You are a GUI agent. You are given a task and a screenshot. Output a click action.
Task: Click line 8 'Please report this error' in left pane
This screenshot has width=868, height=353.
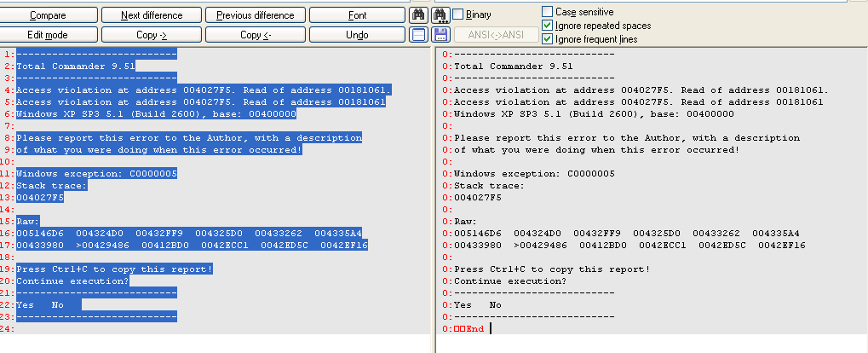click(x=189, y=137)
